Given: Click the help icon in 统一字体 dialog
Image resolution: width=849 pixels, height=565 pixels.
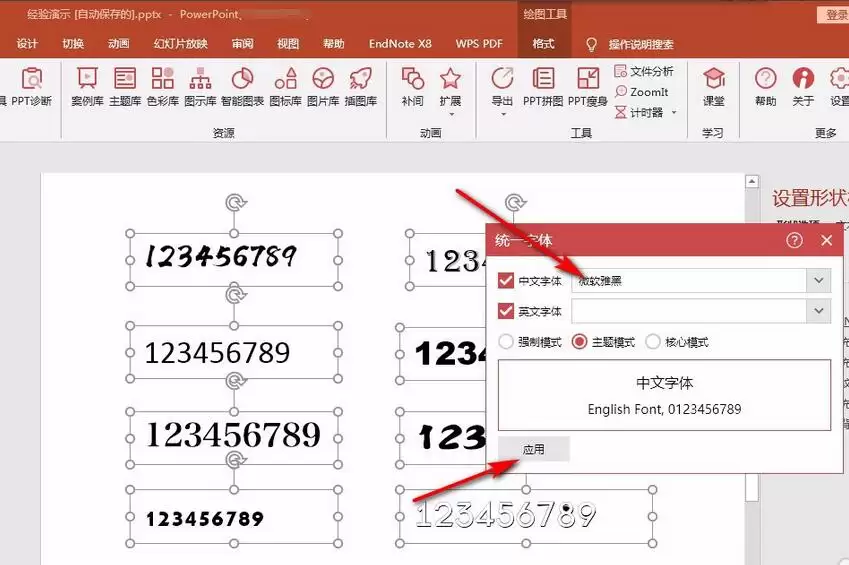Looking at the screenshot, I should 794,240.
